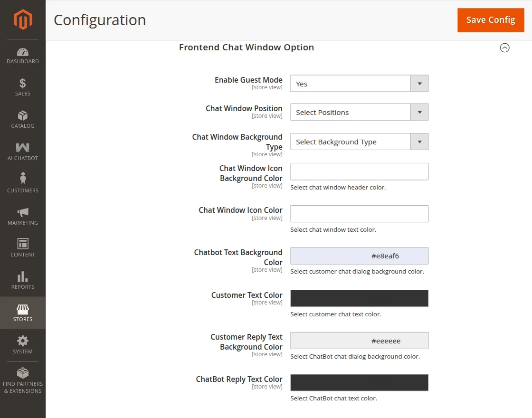The image size is (532, 418).
Task: Click the Save Config button
Action: (x=491, y=20)
